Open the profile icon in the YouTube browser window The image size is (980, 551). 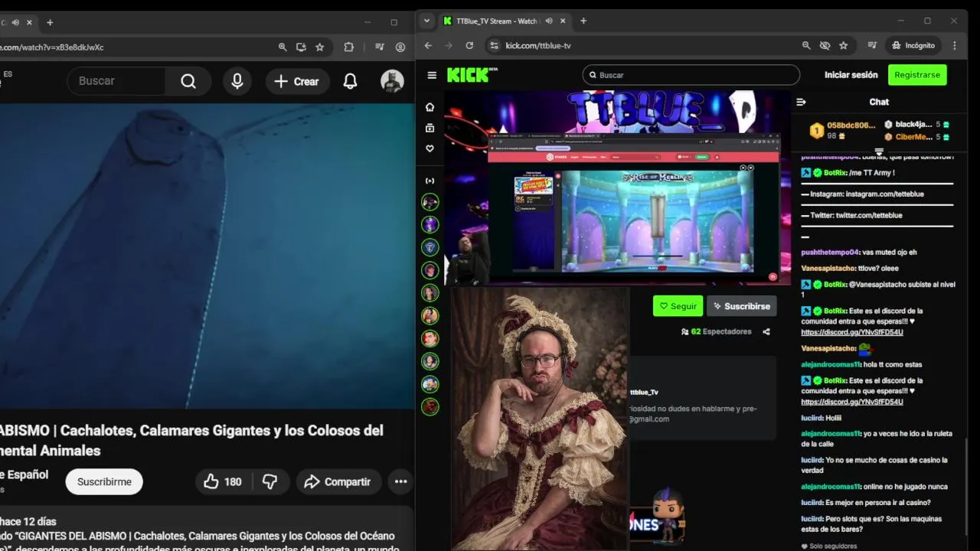pyautogui.click(x=400, y=47)
